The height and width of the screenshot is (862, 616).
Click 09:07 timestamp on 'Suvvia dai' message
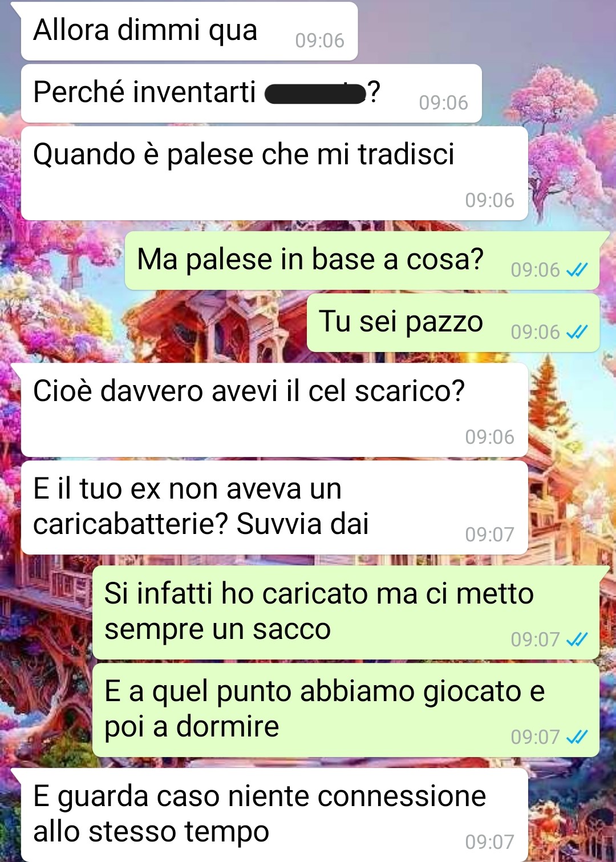489,535
